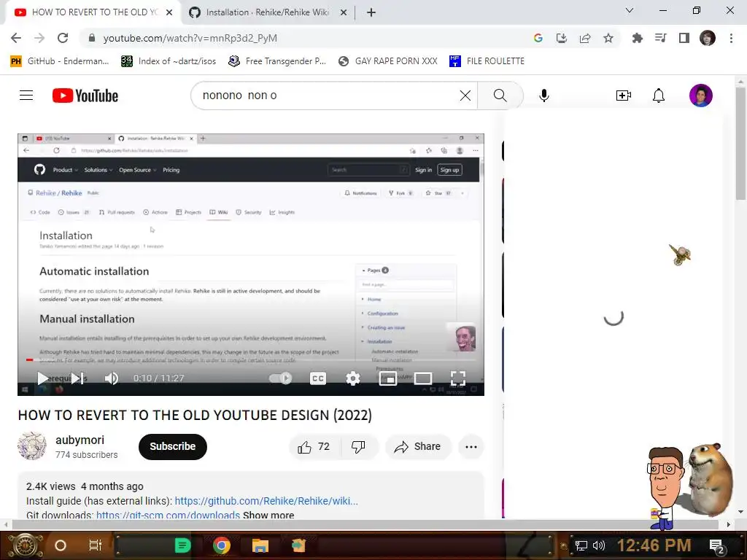Open YouTube account avatar menu
The image size is (747, 560).
(x=701, y=96)
